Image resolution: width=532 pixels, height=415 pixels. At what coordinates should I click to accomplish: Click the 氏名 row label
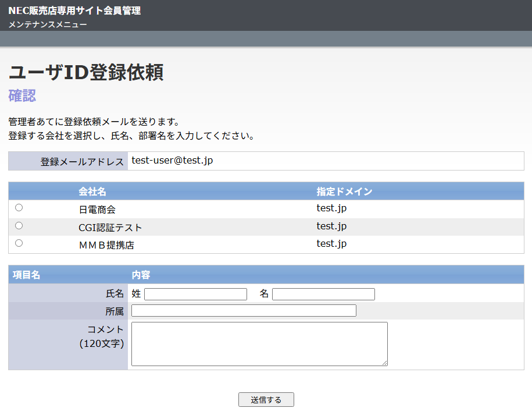(115, 293)
